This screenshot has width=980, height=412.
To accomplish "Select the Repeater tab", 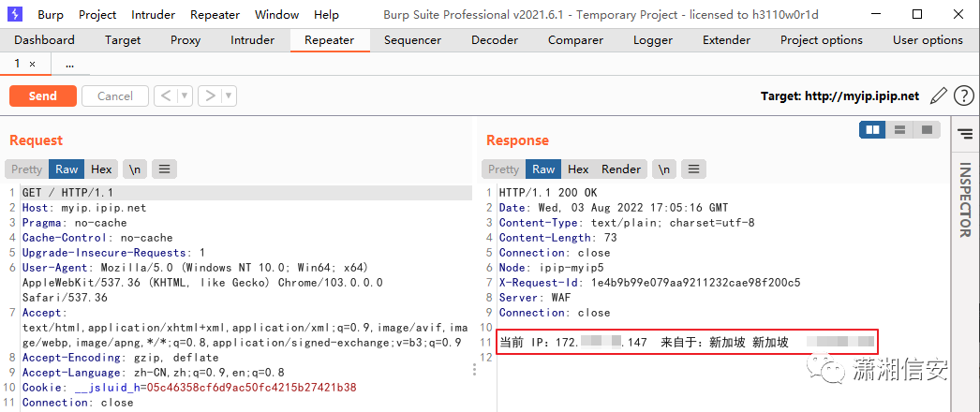I will pyautogui.click(x=330, y=40).
